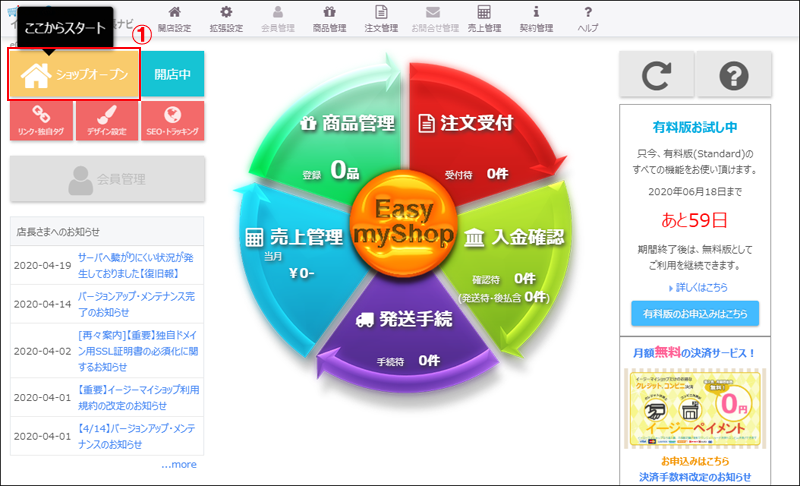The image size is (800, 486).
Task: Open the 開店設定 home menu
Action: [x=174, y=19]
